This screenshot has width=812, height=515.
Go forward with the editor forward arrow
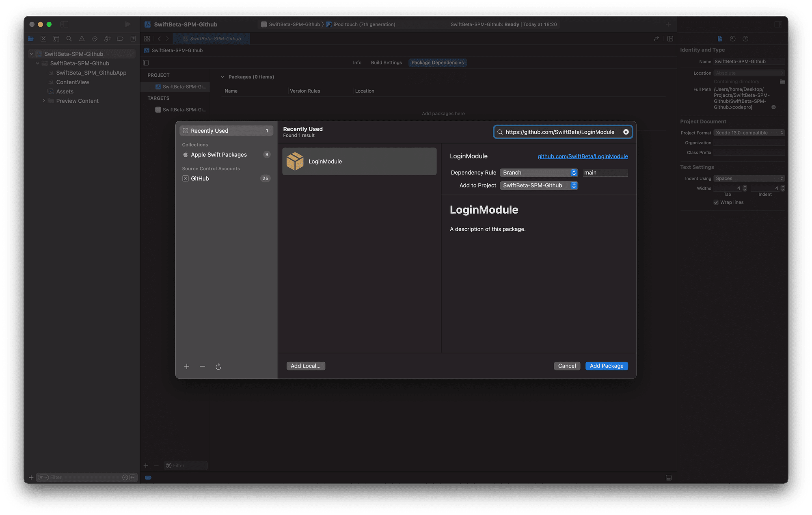pos(167,39)
